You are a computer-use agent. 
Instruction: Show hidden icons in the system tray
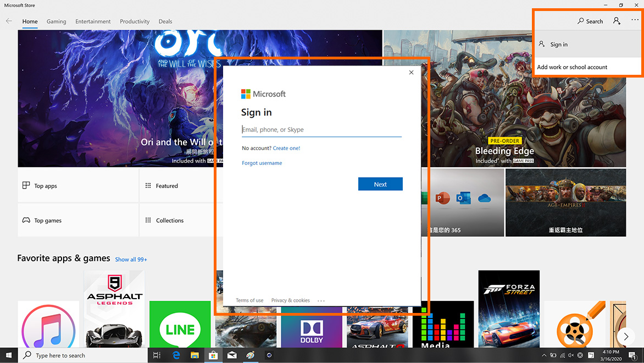[x=544, y=355]
